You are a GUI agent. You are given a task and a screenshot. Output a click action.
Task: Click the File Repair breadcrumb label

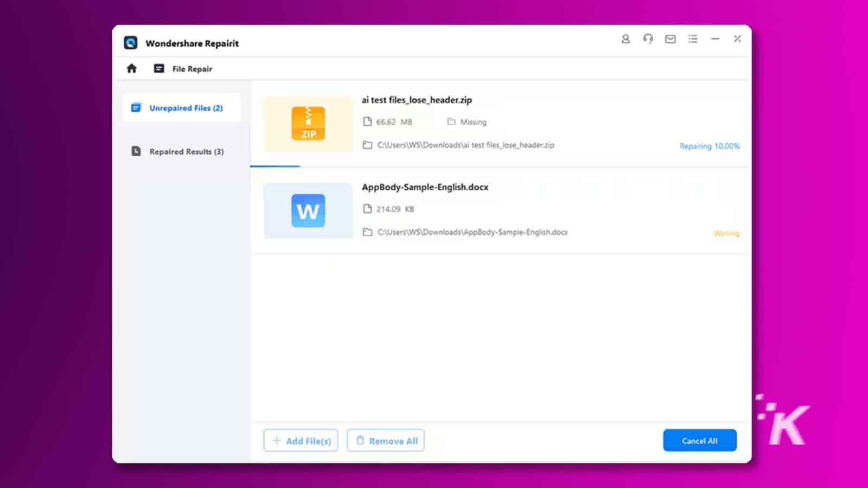click(x=192, y=69)
